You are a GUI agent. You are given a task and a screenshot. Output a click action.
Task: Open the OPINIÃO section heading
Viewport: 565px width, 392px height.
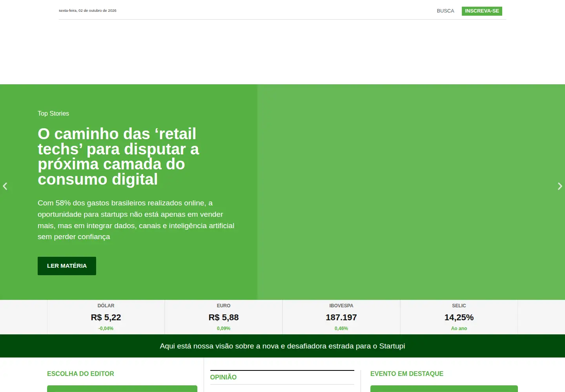(x=223, y=377)
